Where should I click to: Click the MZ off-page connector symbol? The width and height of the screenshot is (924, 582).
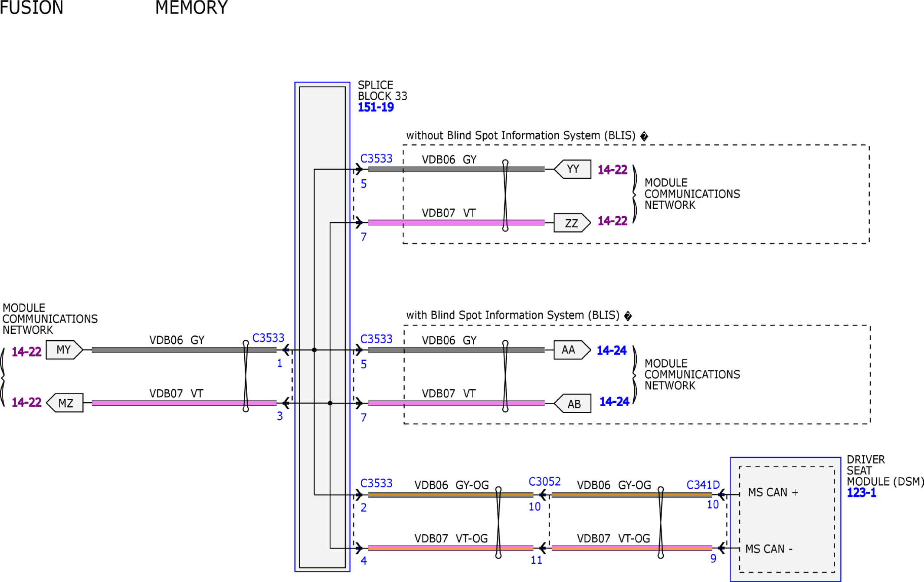click(65, 403)
